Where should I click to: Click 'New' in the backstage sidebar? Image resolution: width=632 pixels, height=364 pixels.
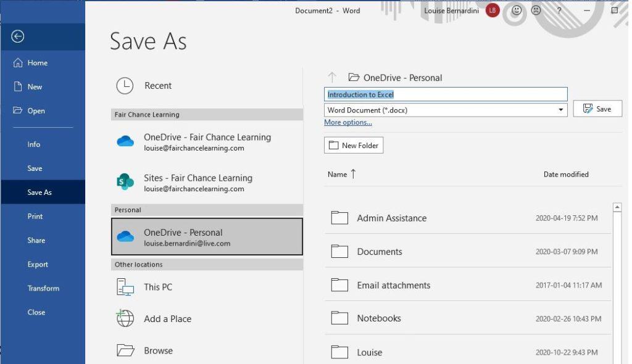point(35,86)
